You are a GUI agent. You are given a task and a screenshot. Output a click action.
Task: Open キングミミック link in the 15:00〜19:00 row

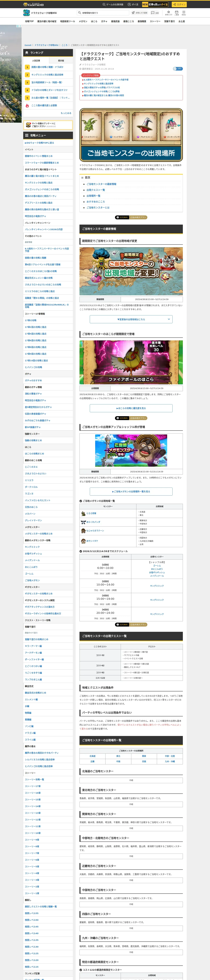(157, 600)
